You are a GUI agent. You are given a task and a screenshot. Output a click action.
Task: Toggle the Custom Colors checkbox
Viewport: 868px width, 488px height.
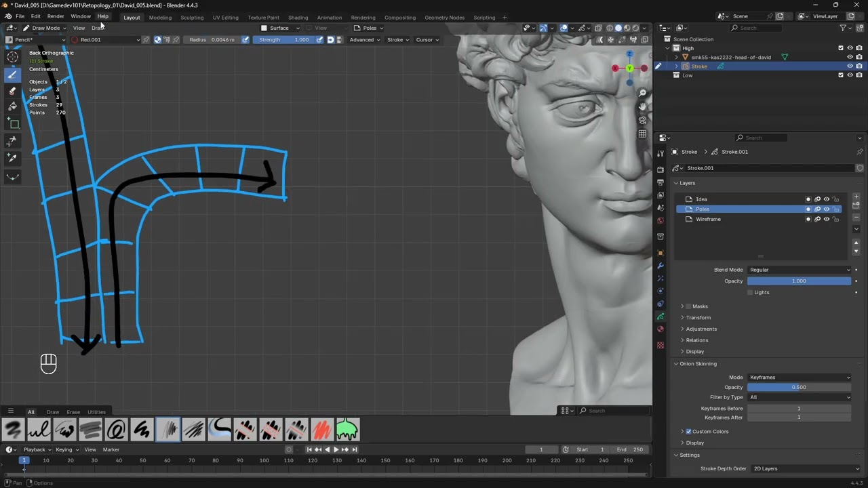pyautogui.click(x=688, y=431)
